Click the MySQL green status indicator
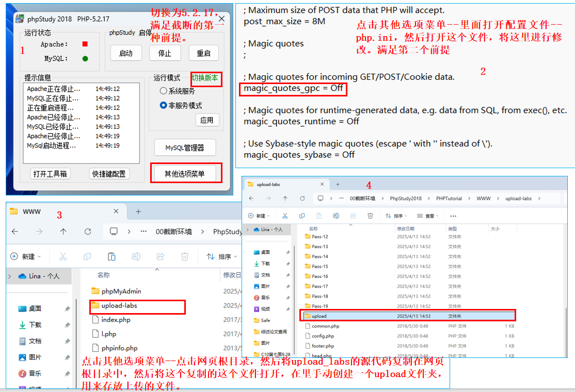Viewport: 575px width, 392px height. tap(86, 59)
